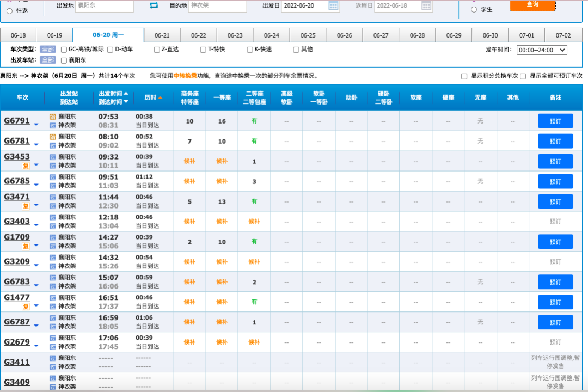This screenshot has height=392, width=588.
Task: Open departure date calendar icon
Action: [333, 5]
